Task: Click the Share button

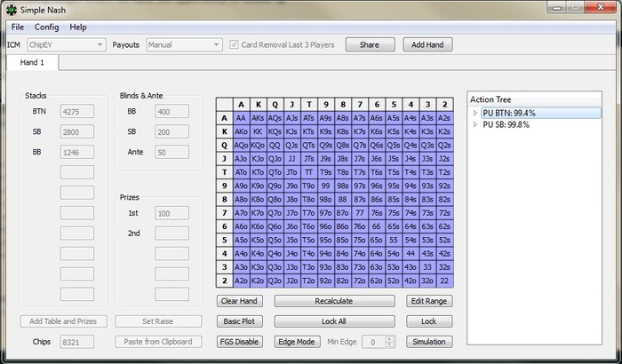Action: pyautogui.click(x=370, y=44)
